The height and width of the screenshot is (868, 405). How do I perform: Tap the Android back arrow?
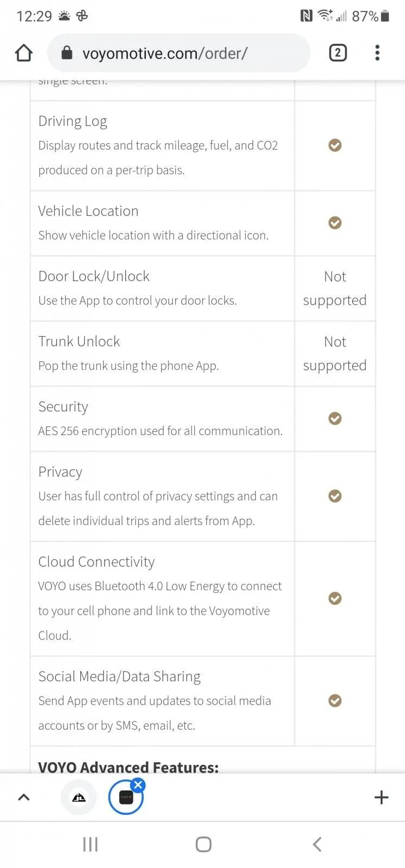pyautogui.click(x=317, y=844)
